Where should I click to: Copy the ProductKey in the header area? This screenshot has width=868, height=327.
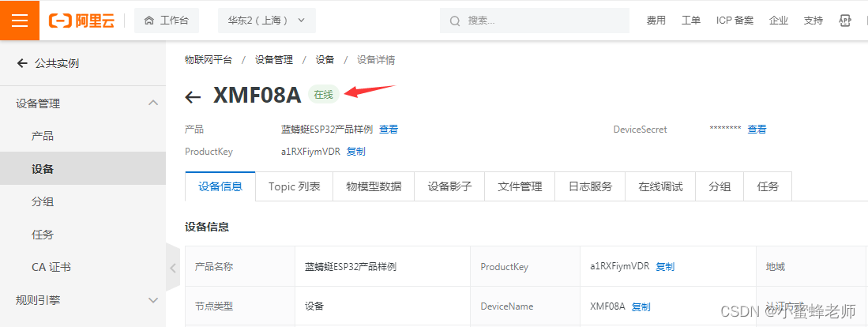click(356, 152)
